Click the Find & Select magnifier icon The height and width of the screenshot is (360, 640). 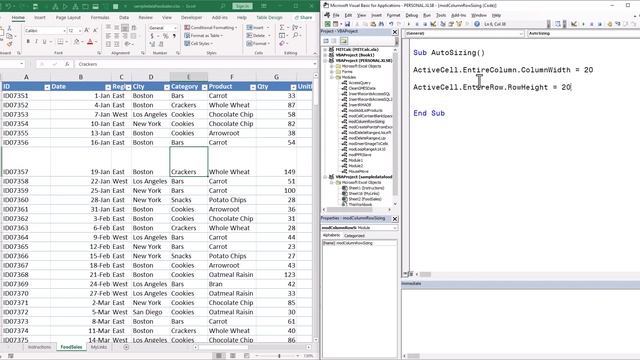click(296, 36)
